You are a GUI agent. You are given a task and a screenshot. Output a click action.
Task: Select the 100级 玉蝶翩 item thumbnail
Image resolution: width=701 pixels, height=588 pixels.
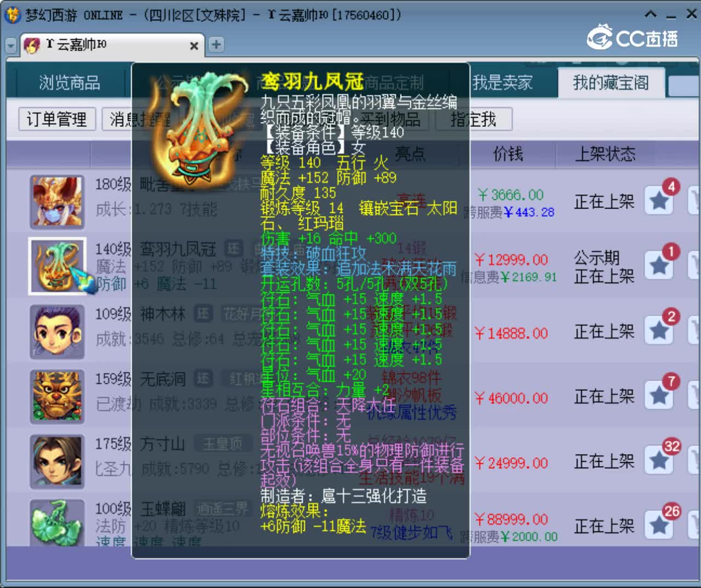coord(57,523)
